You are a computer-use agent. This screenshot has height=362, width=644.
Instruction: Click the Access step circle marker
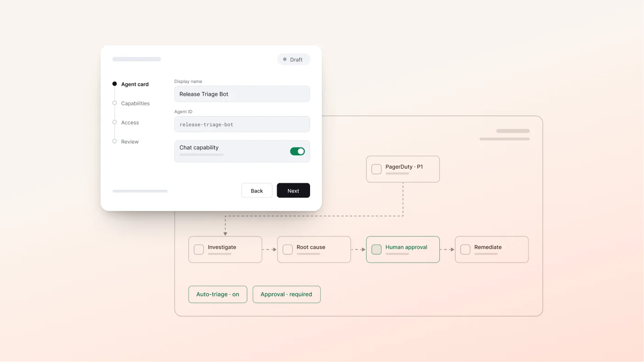(x=115, y=122)
